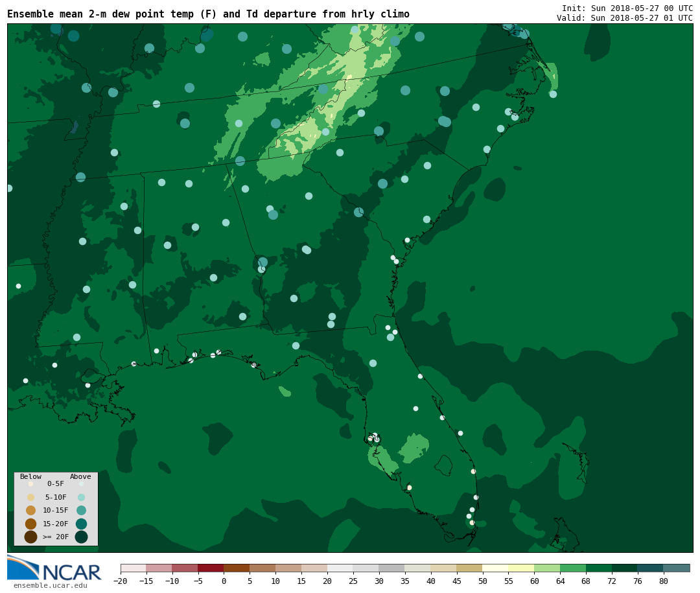
Task: Pick the 64 to 68 colorbar swatch
Action: (x=573, y=568)
